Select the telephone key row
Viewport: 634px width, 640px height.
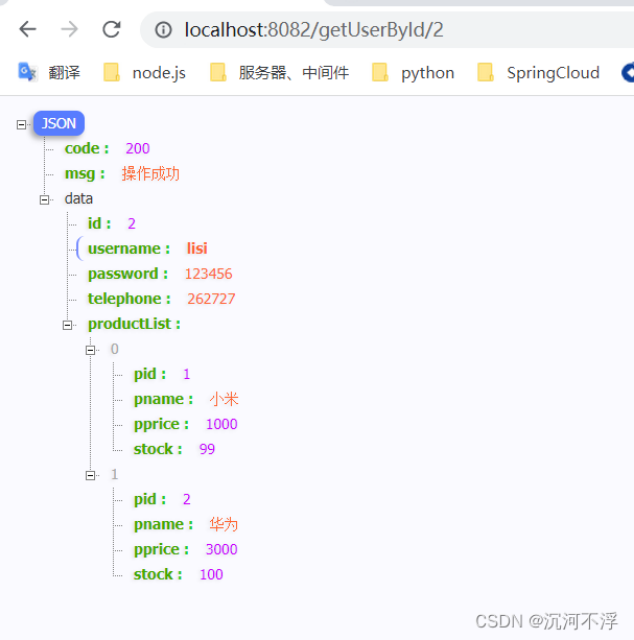pyautogui.click(x=124, y=299)
